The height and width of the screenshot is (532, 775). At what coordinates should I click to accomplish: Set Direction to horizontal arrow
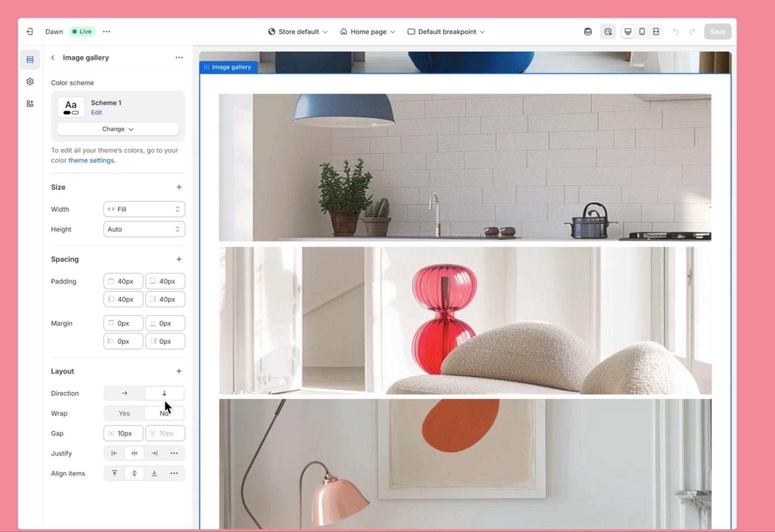point(124,393)
